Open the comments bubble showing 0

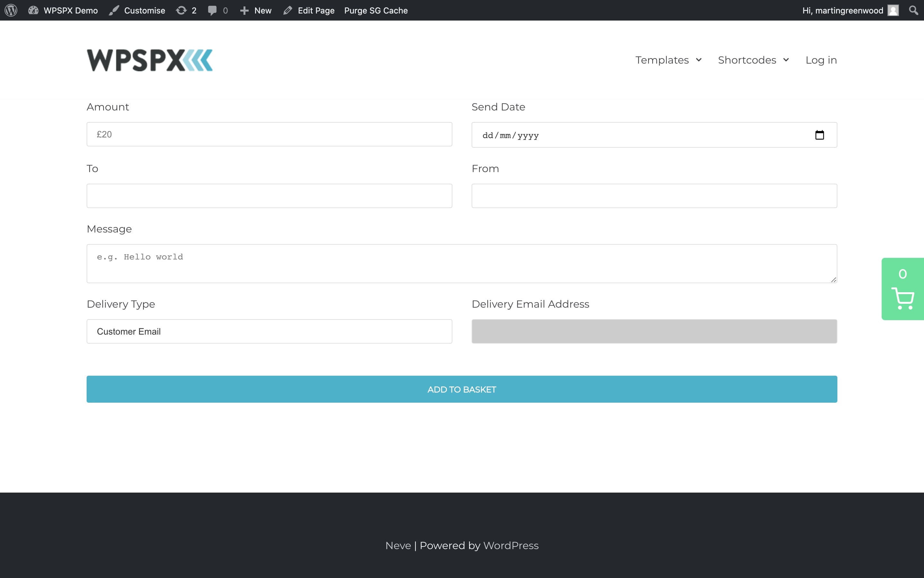218,10
